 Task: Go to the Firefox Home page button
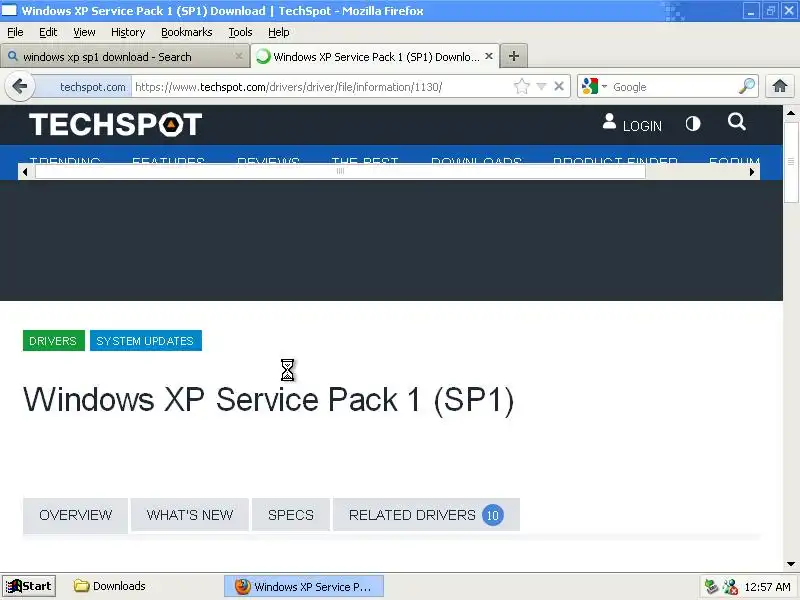(x=780, y=86)
